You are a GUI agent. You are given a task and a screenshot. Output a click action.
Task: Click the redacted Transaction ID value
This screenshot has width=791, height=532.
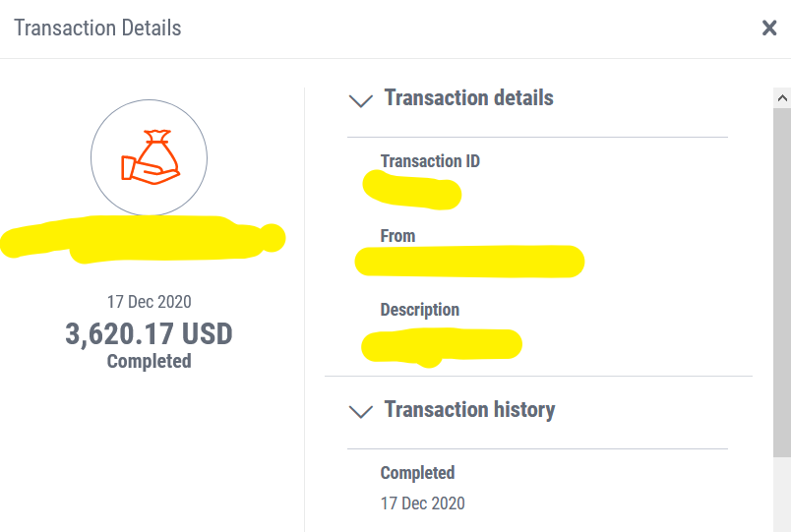click(x=411, y=191)
